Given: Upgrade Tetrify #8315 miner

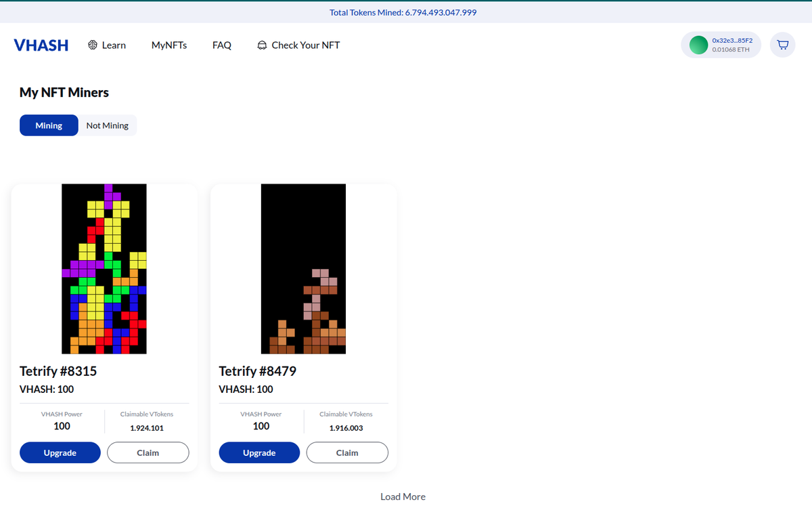Looking at the screenshot, I should click(x=60, y=452).
